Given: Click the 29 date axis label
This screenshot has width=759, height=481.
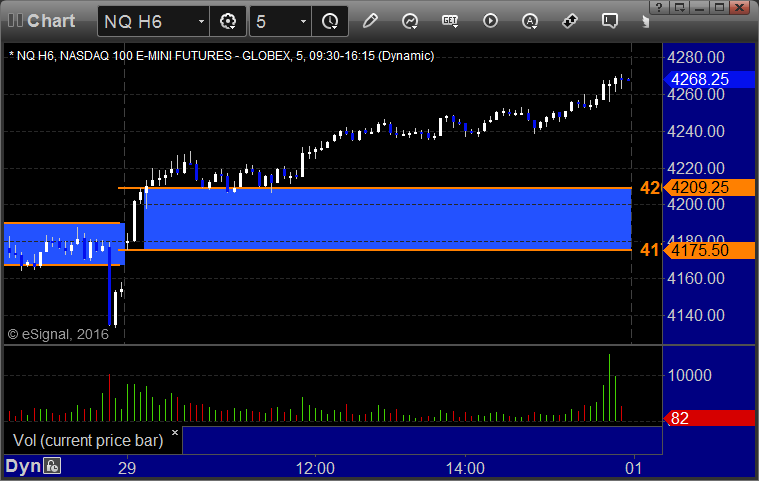Looking at the screenshot, I should tap(127, 468).
